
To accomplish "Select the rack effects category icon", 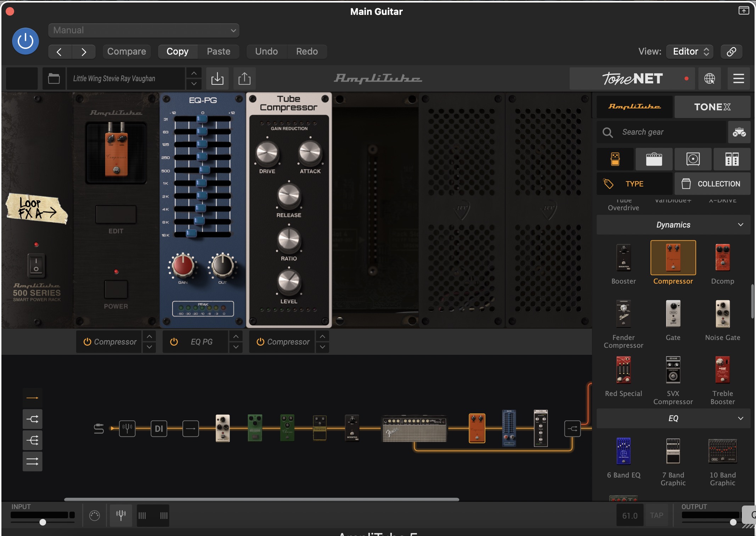I will [x=732, y=159].
